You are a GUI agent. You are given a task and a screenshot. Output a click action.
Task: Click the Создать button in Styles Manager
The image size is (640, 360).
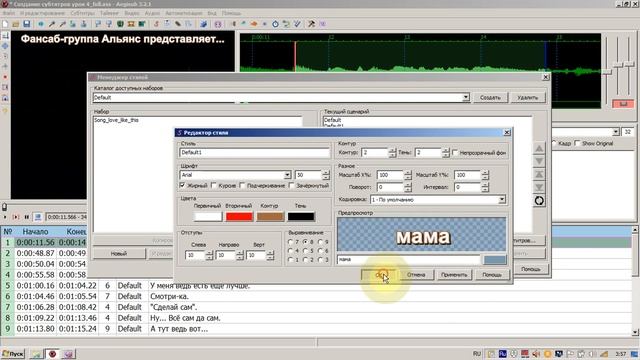click(x=490, y=98)
